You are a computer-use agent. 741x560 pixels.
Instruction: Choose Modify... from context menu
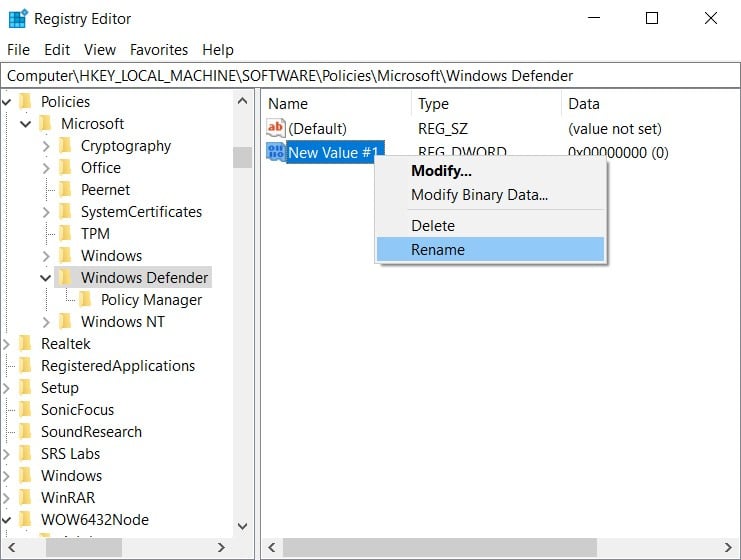pyautogui.click(x=491, y=171)
